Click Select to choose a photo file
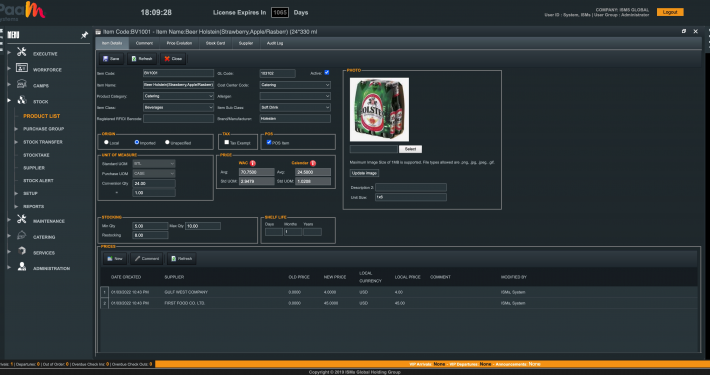This screenshot has width=710, height=375. click(x=410, y=149)
